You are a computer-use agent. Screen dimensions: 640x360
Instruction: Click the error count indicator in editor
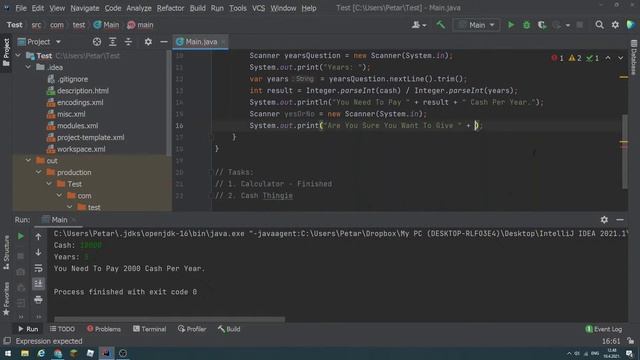tap(558, 58)
